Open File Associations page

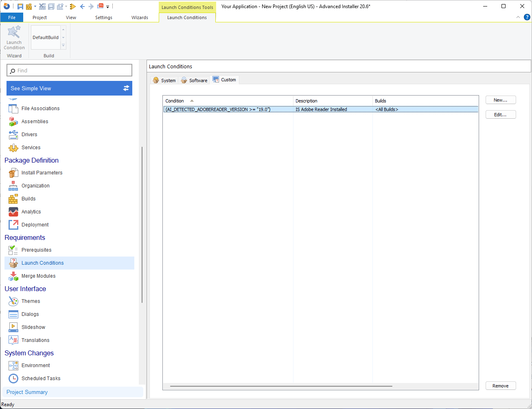[40, 109]
